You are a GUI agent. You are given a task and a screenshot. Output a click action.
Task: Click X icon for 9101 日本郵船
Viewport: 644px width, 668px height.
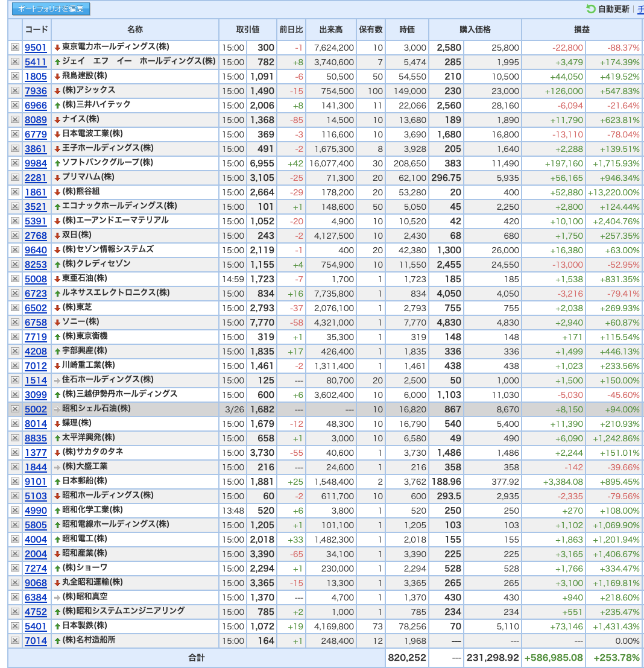click(x=15, y=482)
